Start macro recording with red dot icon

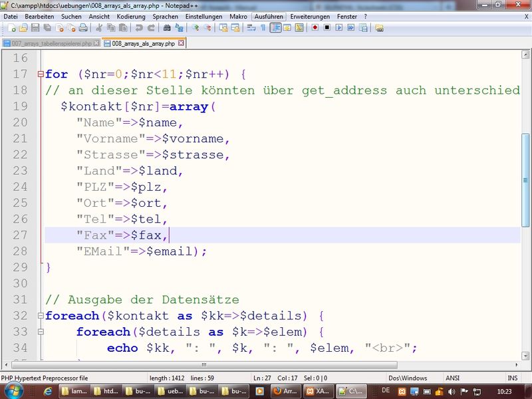pyautogui.click(x=315, y=28)
